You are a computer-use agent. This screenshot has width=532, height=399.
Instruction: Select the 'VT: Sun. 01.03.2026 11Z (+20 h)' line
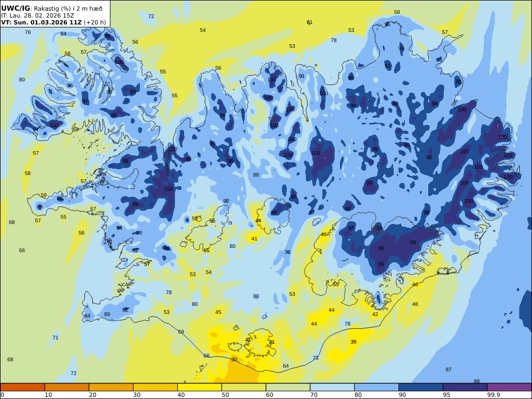point(53,22)
